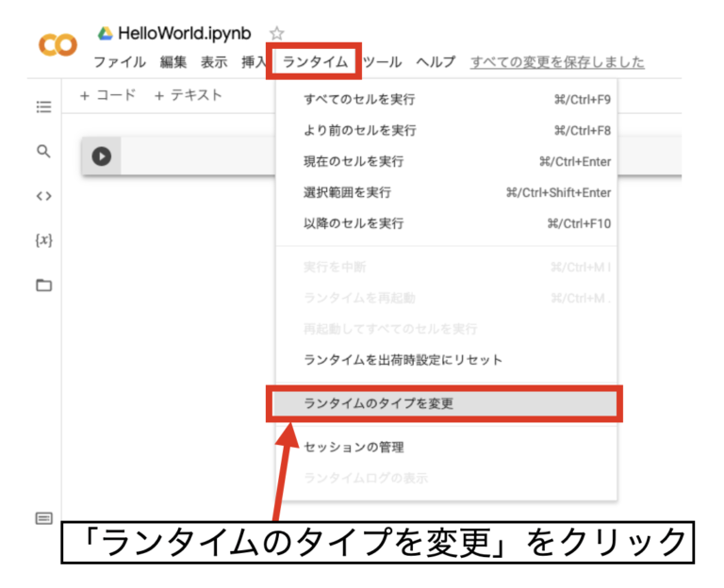Click the ランタイム menu

click(316, 62)
